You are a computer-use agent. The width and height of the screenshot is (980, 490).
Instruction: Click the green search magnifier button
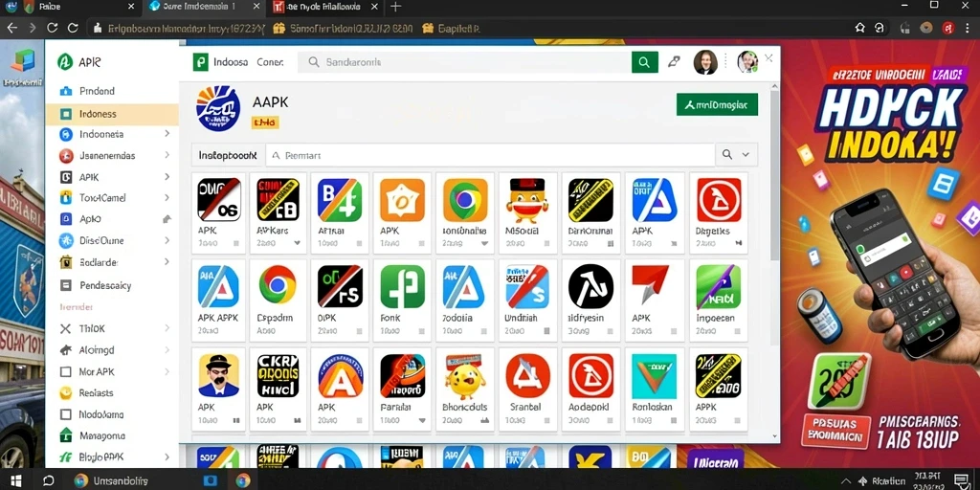[644, 62]
